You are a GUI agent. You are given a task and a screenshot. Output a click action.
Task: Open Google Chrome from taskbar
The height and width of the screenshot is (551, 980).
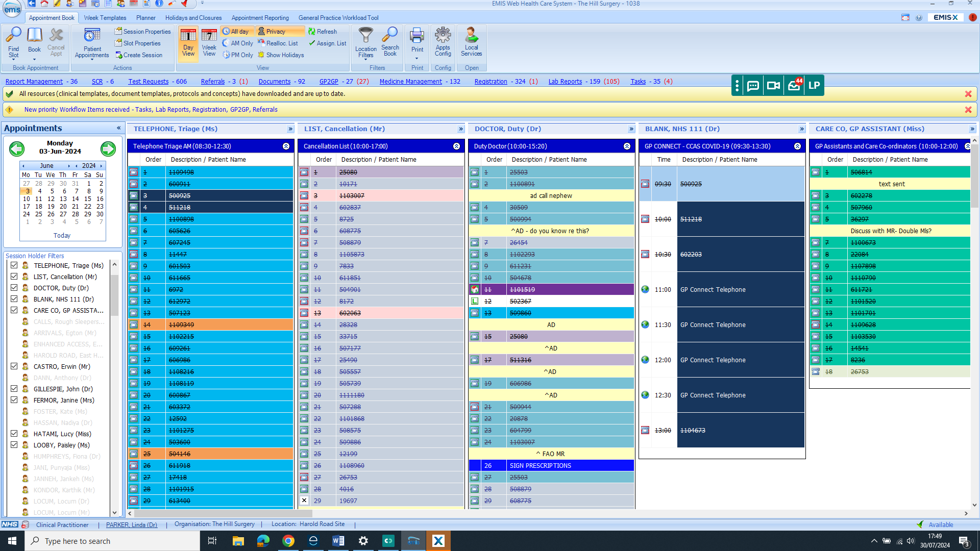(x=288, y=541)
